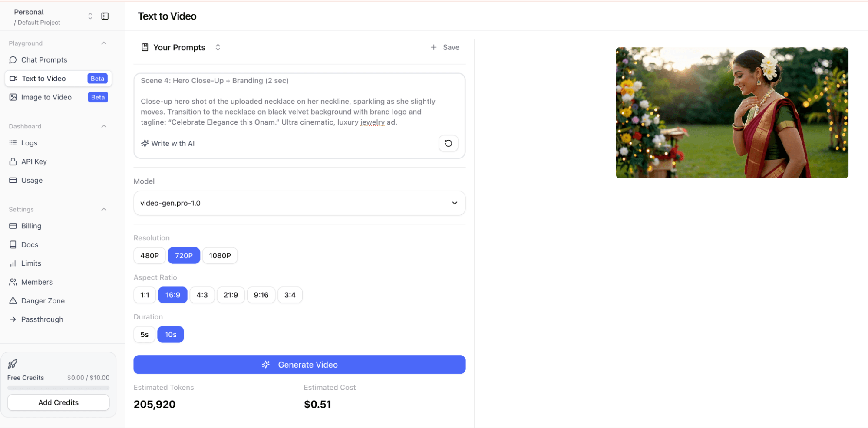868x428 pixels.
Task: Click the Free Credits progress bar
Action: click(x=58, y=387)
